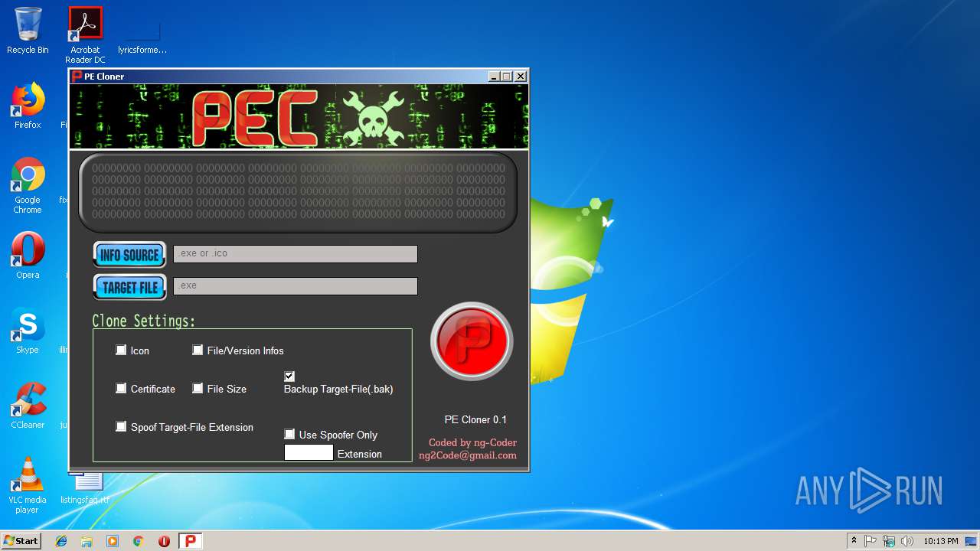Click the PE Cloner title bar icon
The height and width of the screenshot is (551, 980).
(77, 77)
